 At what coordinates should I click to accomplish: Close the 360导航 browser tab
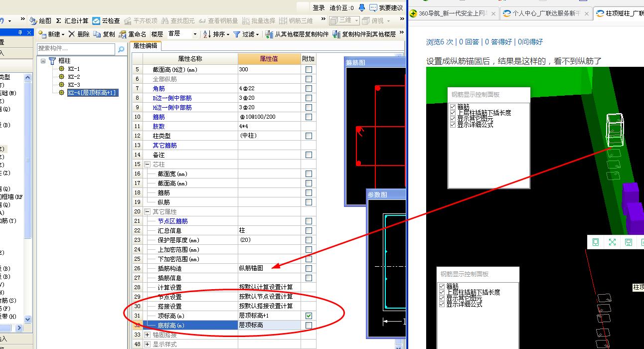tap(493, 13)
